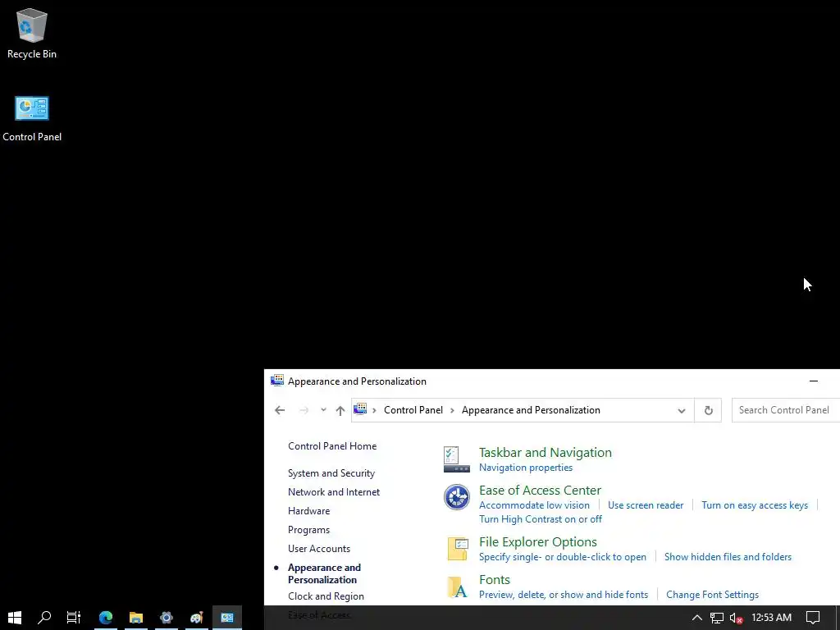
Task: Click the 12:53 AM taskbar clock
Action: 771,618
